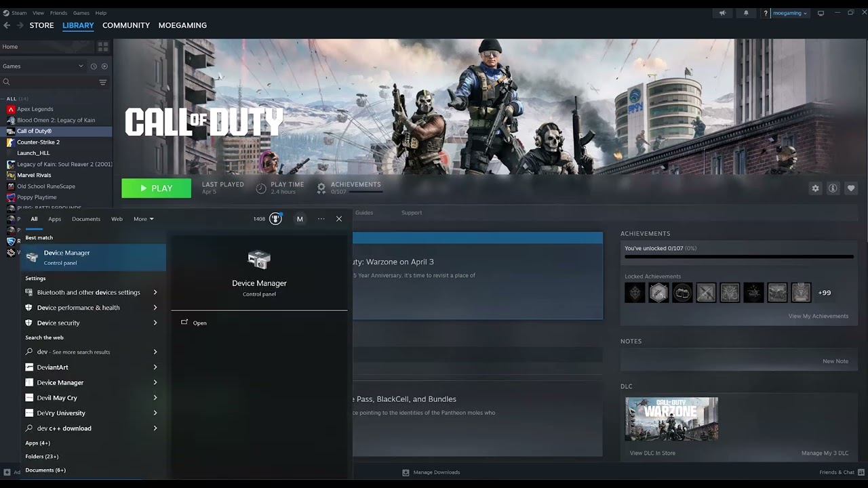The height and width of the screenshot is (488, 868).
Task: Switch search filter to Web
Action: pyautogui.click(x=117, y=219)
